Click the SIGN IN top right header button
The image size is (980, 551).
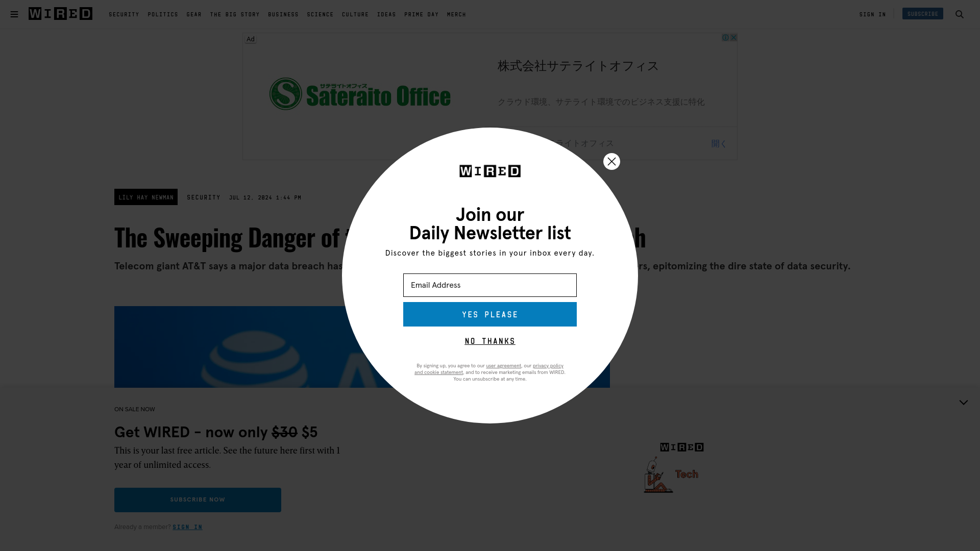click(x=872, y=14)
